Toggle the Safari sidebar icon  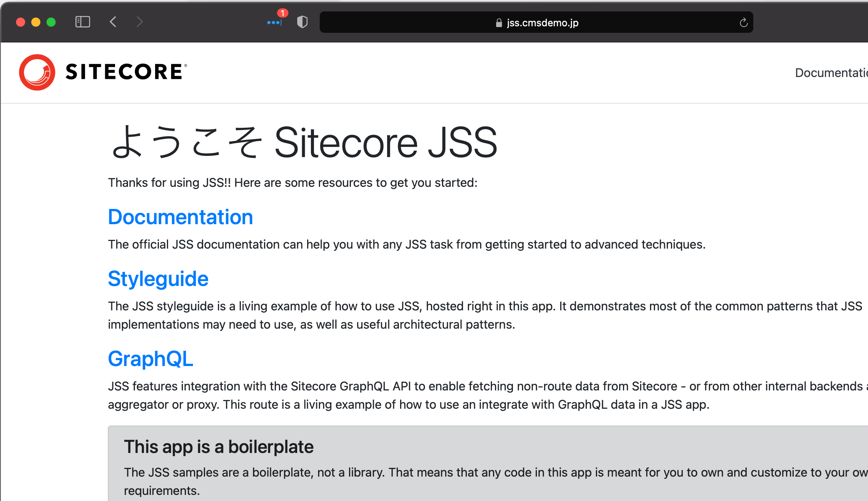tap(83, 22)
